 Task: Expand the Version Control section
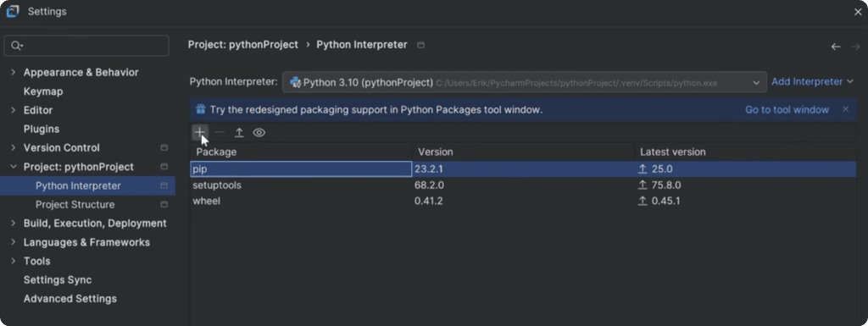click(14, 148)
